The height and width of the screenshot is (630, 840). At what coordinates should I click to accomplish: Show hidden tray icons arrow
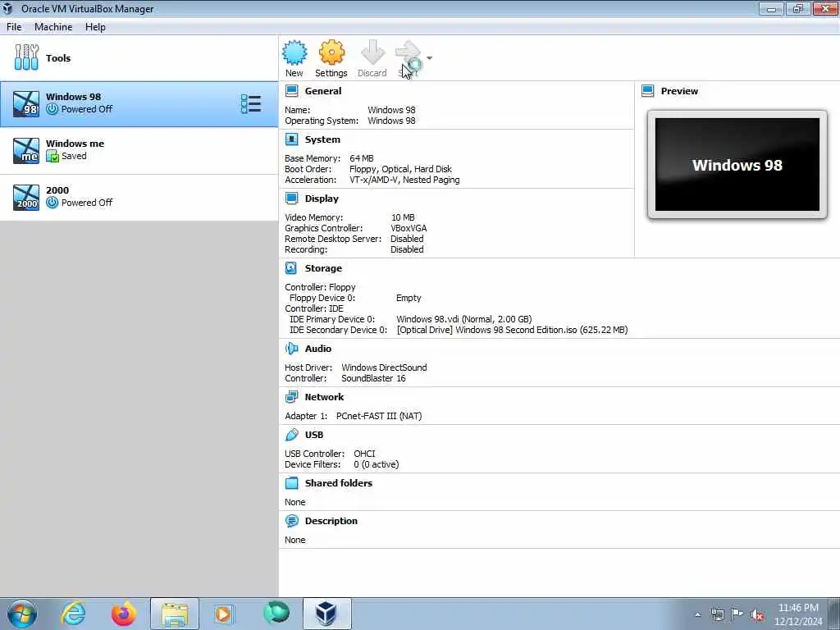click(697, 615)
